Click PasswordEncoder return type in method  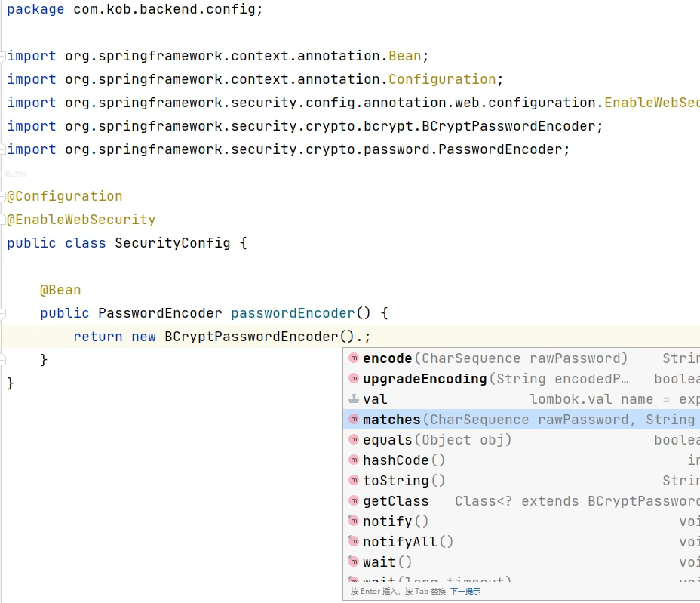[x=160, y=313]
